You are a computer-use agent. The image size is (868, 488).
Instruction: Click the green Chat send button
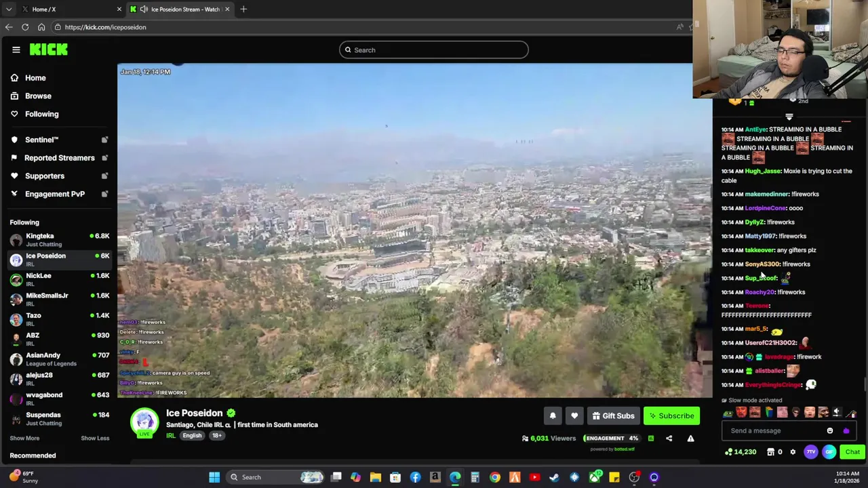coord(852,452)
